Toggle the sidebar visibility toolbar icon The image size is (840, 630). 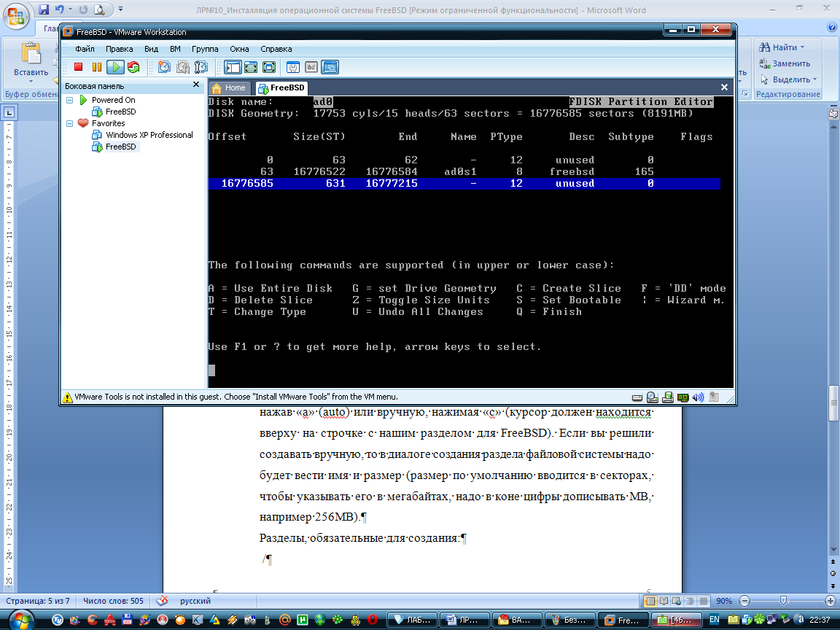coord(233,67)
